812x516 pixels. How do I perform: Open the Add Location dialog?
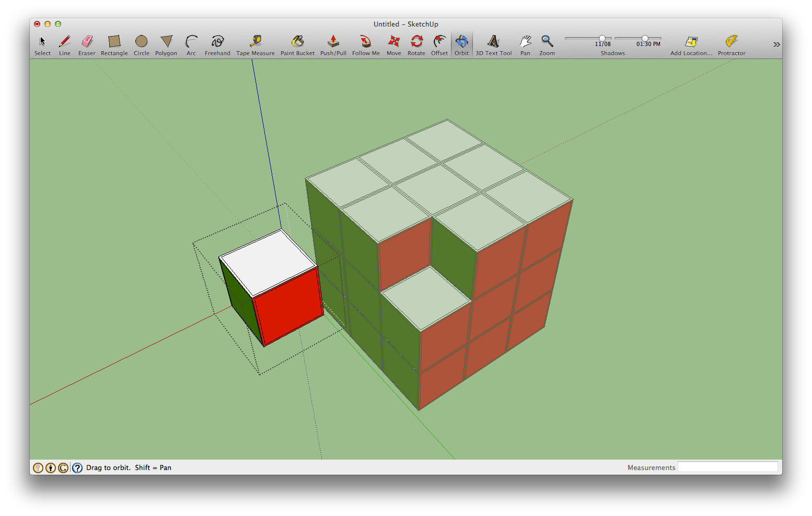click(x=691, y=42)
